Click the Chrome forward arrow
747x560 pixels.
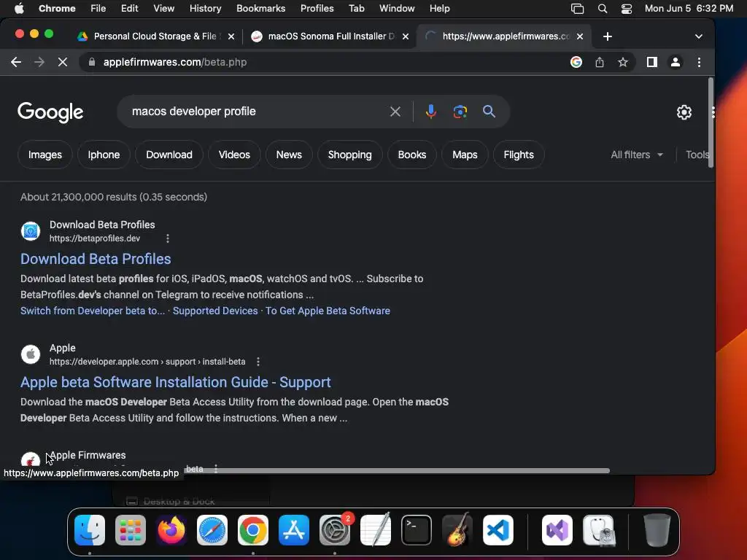(39, 62)
